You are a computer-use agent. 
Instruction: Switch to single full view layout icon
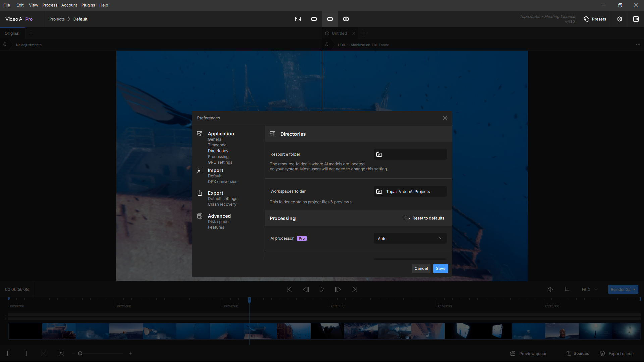click(x=314, y=19)
